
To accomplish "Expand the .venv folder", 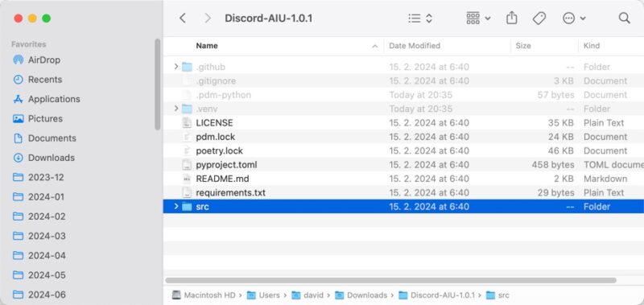I will (x=176, y=109).
